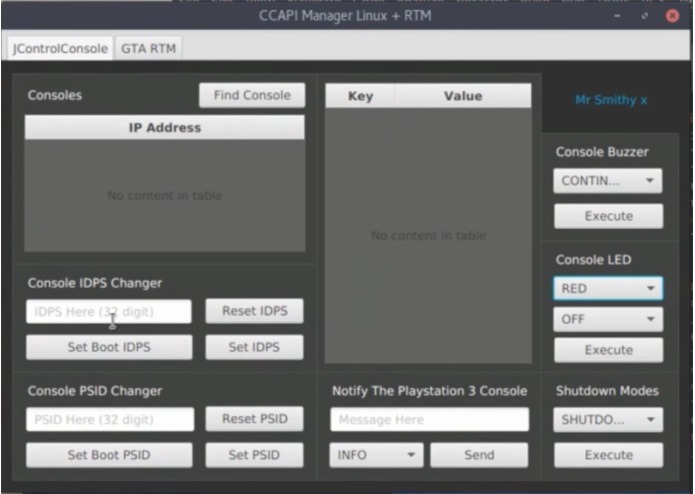Switch to the JControlConsole tab
The image size is (695, 494).
(x=60, y=48)
